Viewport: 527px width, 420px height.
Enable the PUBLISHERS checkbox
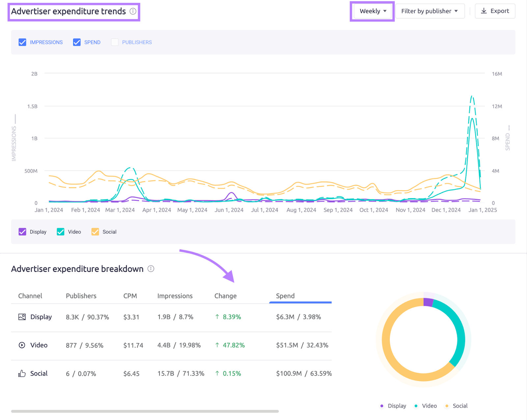point(115,42)
